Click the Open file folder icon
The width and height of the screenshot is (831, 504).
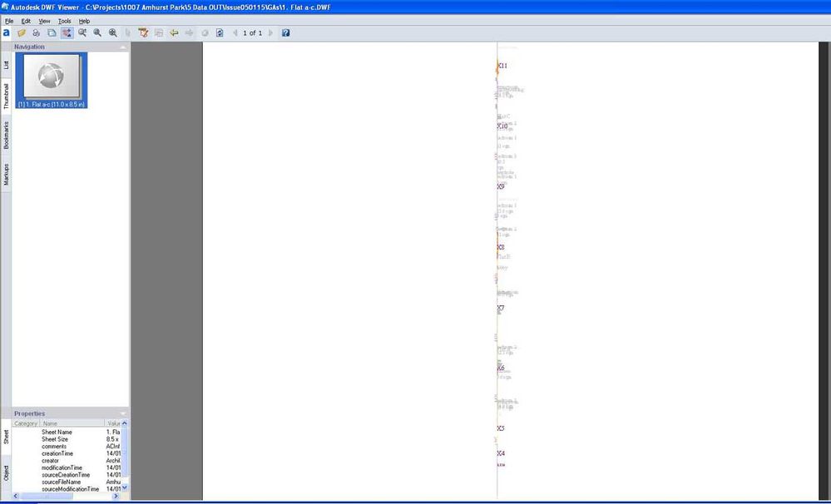click(x=21, y=33)
